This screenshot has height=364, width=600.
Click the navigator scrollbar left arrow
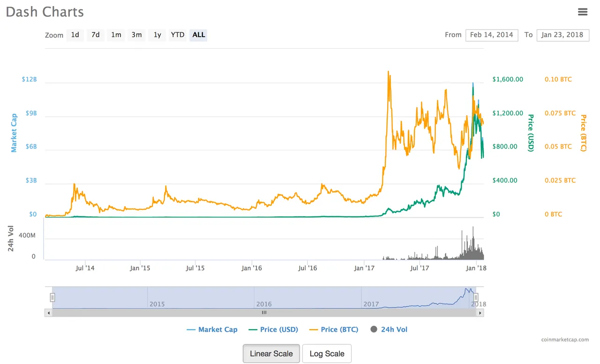point(48,312)
